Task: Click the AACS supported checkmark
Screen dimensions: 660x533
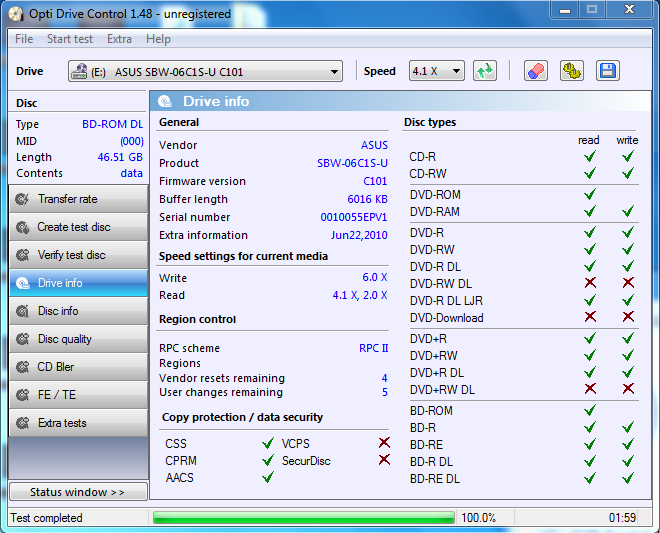Action: [268, 477]
